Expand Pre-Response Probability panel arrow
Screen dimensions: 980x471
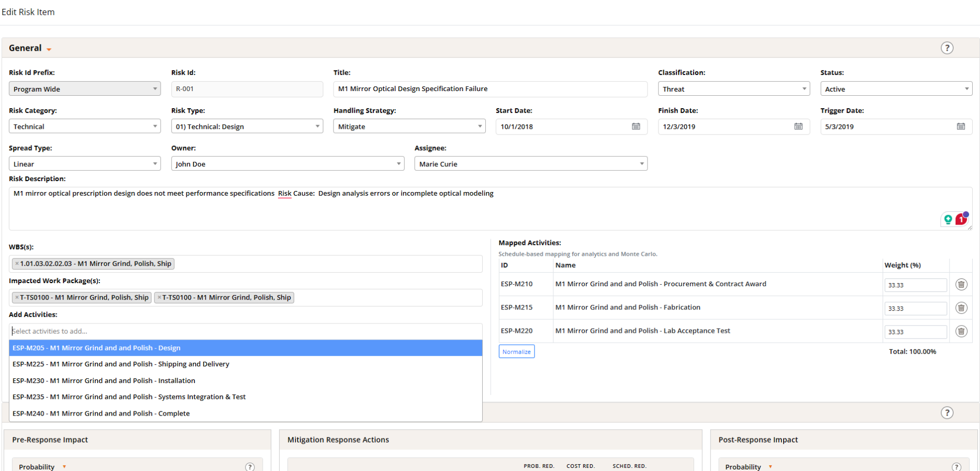(x=64, y=467)
